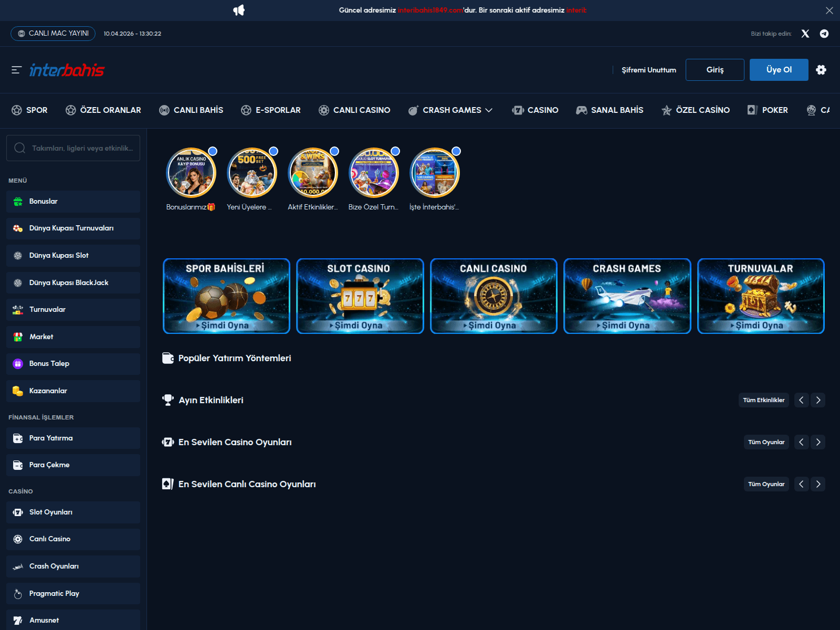Screen dimensions: 840x630
Task: Click the Üye Ol register button
Action: 779,70
